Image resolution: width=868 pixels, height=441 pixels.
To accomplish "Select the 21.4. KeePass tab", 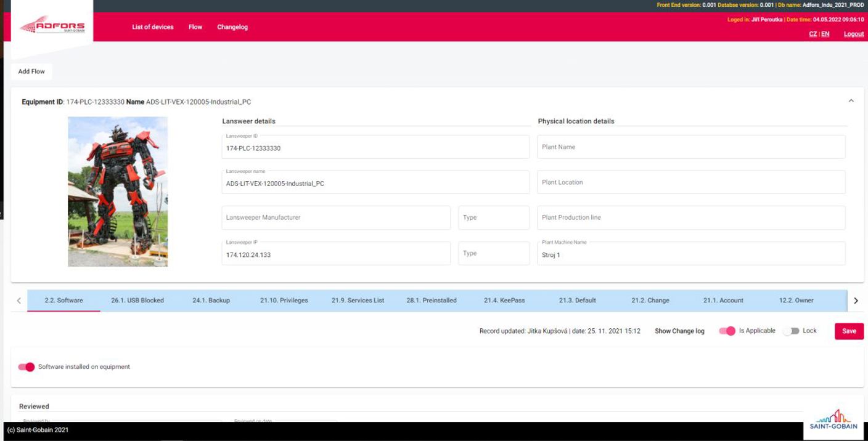I will 504,301.
